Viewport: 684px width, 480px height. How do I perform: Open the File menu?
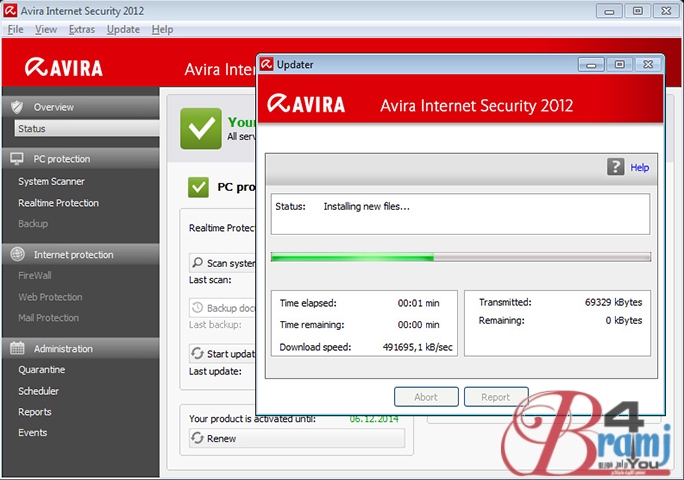16,29
